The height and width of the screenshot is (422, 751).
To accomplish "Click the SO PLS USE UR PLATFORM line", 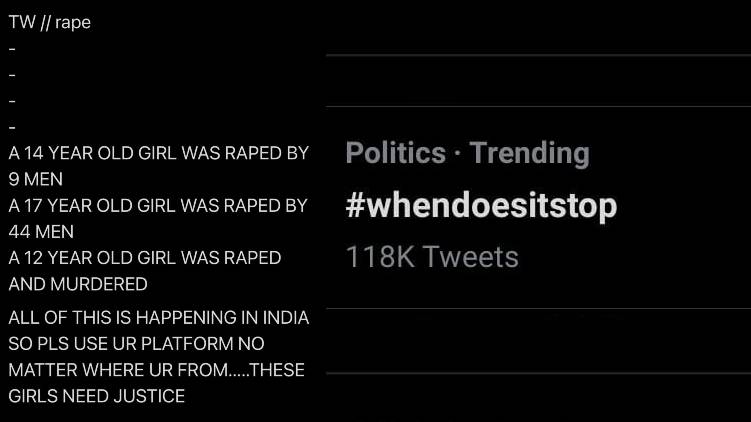I will [137, 344].
